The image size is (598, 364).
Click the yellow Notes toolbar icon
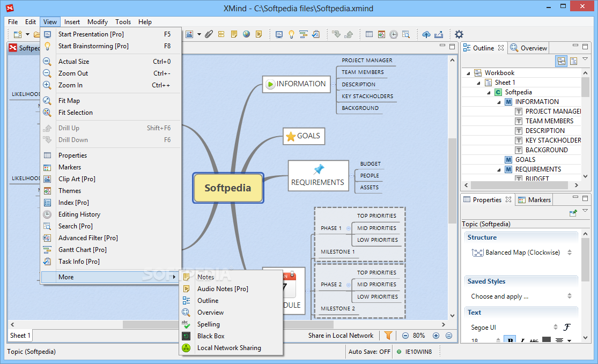click(x=234, y=34)
